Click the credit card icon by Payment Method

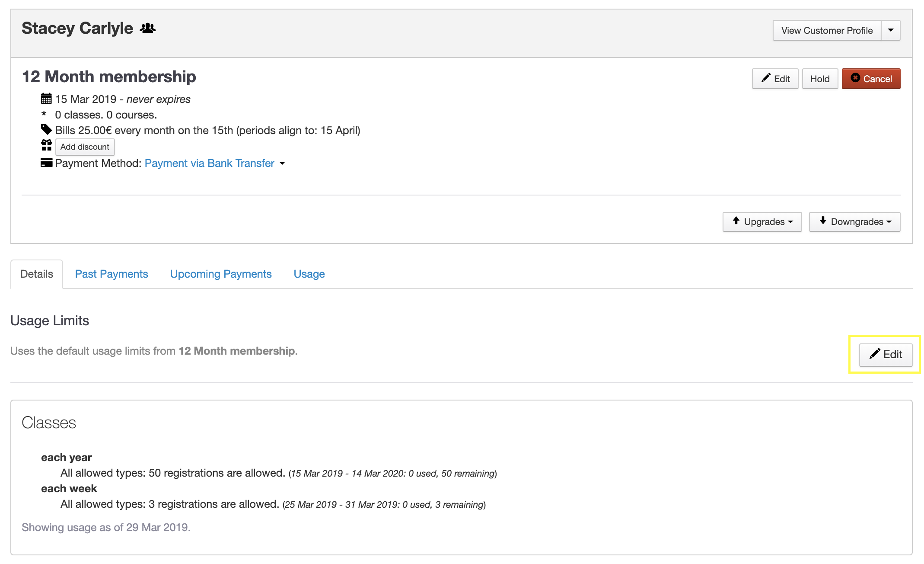pyautogui.click(x=46, y=163)
